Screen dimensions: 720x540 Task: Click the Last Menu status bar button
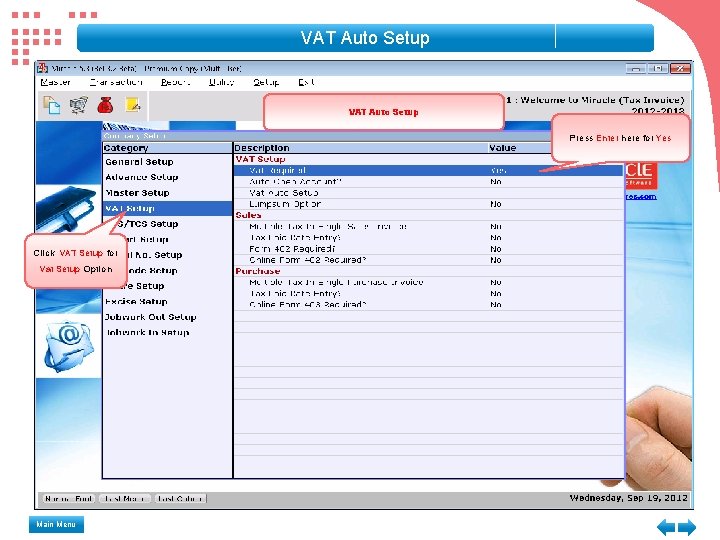pos(125,499)
